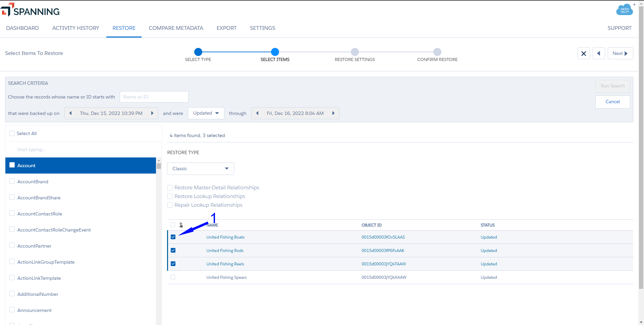
Task: Go to the Export tab
Action: click(227, 28)
